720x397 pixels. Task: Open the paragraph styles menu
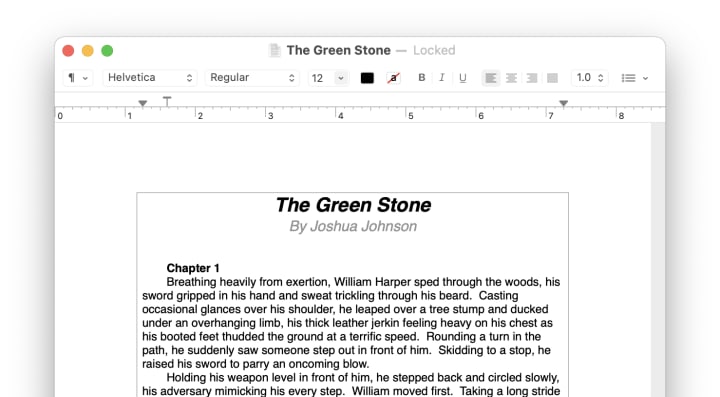tap(78, 78)
